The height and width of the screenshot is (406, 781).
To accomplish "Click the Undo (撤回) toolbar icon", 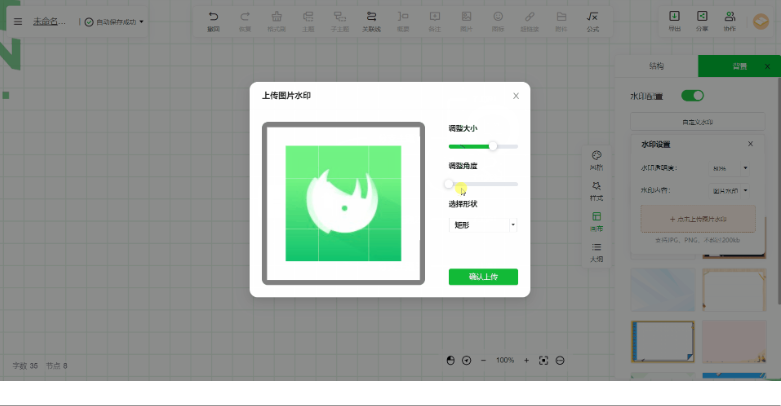I will point(213,22).
